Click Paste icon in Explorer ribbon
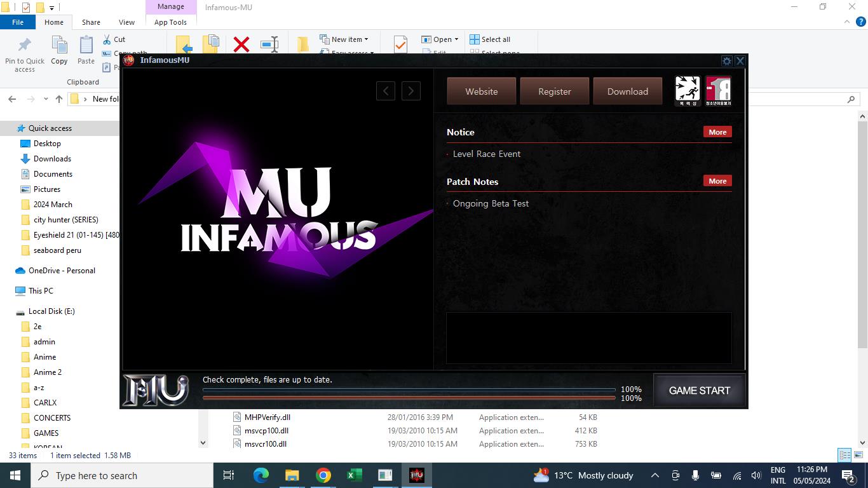The image size is (868, 488). click(86, 50)
